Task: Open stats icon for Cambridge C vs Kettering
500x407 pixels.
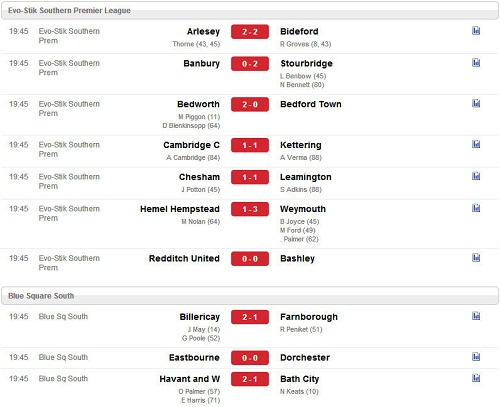Action: [476, 144]
